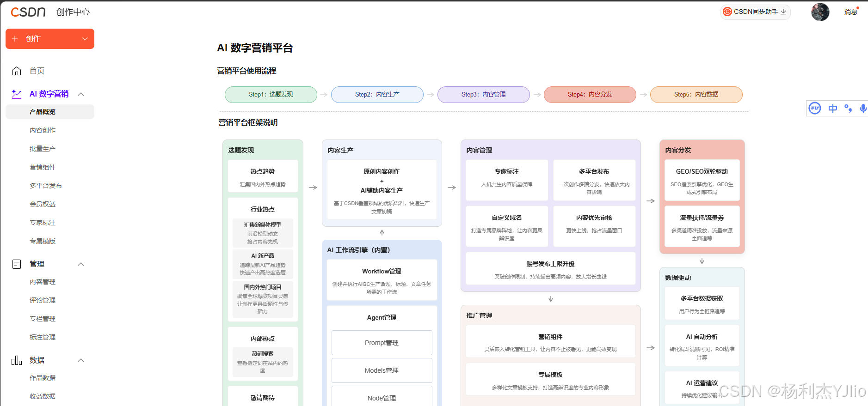This screenshot has width=868, height=406.
Task: Collapse the AI 数字营销 section
Action: [81, 94]
